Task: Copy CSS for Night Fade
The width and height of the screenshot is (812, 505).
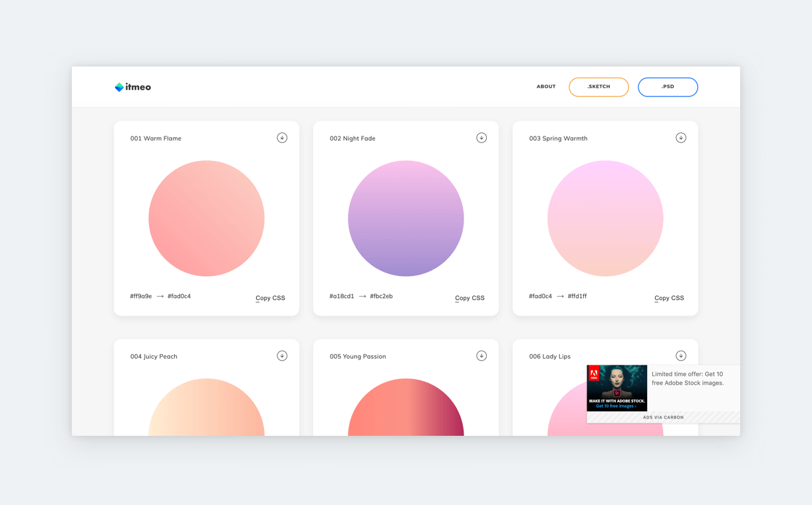Action: click(x=470, y=298)
